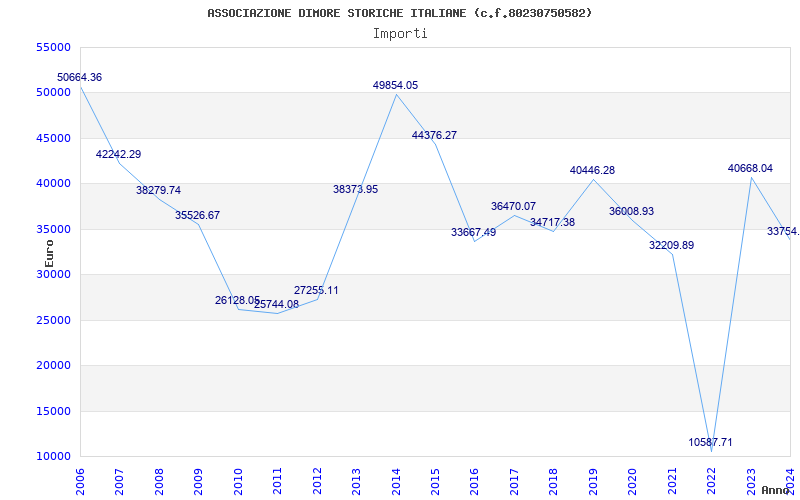
Task: Select the 36470.07 data label
Action: coord(513,206)
